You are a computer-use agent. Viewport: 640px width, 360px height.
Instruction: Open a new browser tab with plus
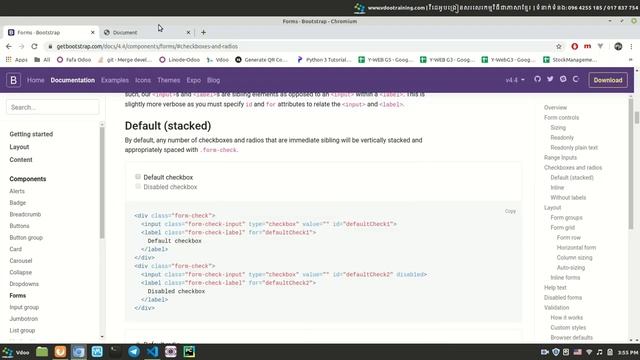(x=203, y=32)
